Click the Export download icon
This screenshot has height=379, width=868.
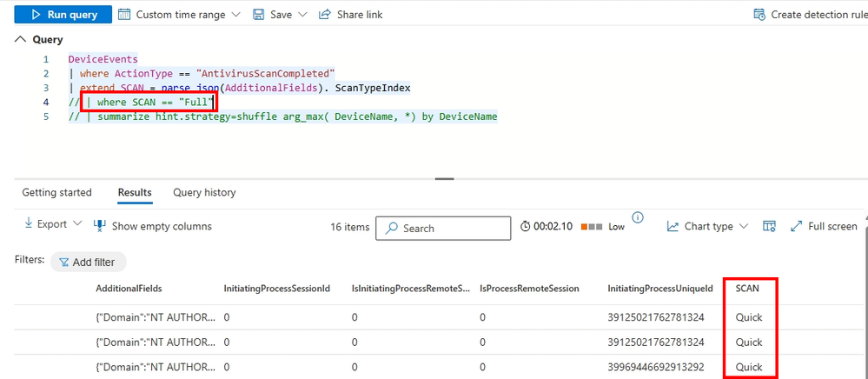[x=28, y=224]
